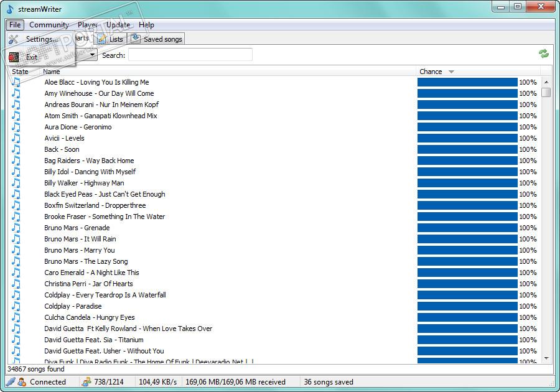Click the Connected status text
Screen dimensions: 560x392
48,382
